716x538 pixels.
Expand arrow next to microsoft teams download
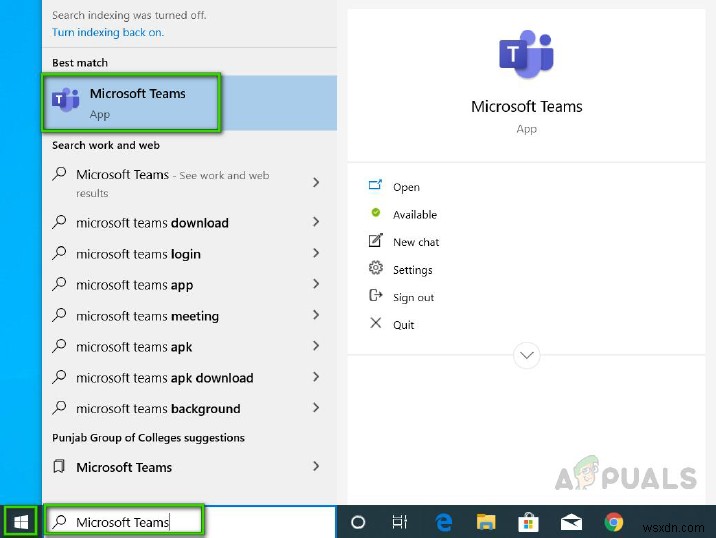[316, 222]
